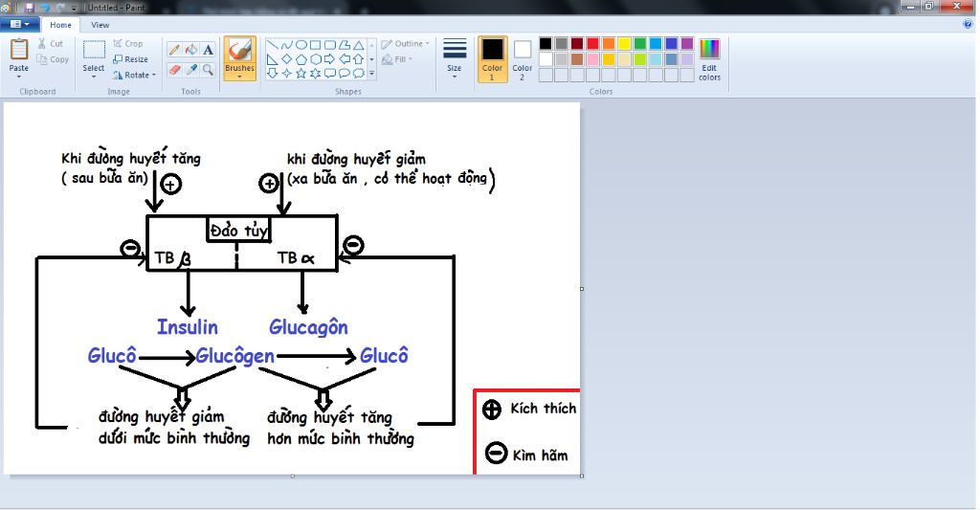Pick the Right triangle shape
The height and width of the screenshot is (510, 980).
click(x=273, y=59)
